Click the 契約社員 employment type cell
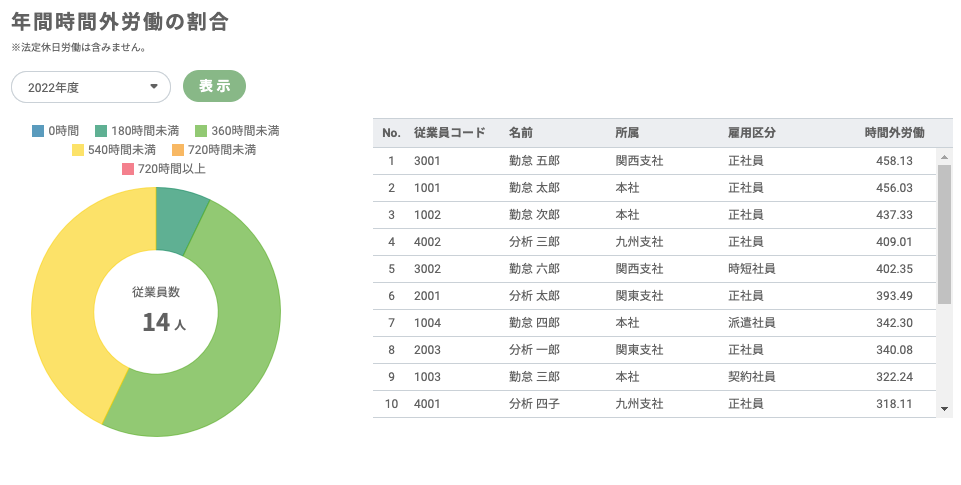 [751, 377]
